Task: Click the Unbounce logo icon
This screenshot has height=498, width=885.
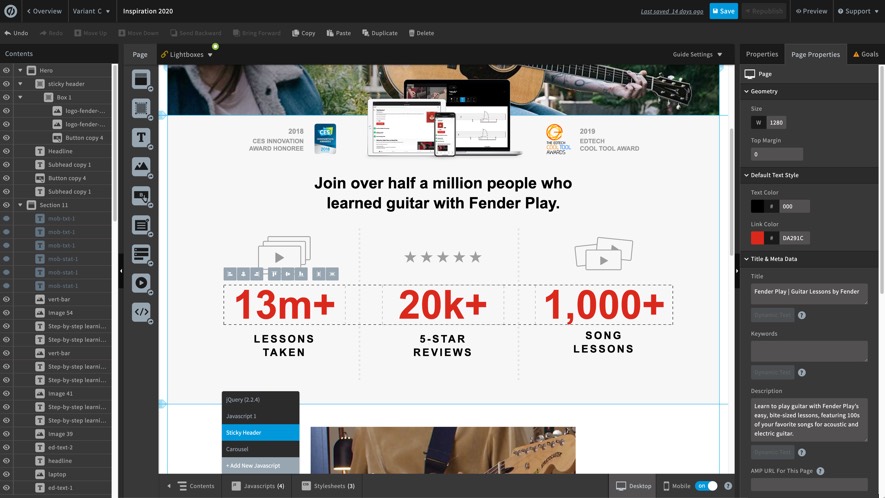Action: [10, 11]
